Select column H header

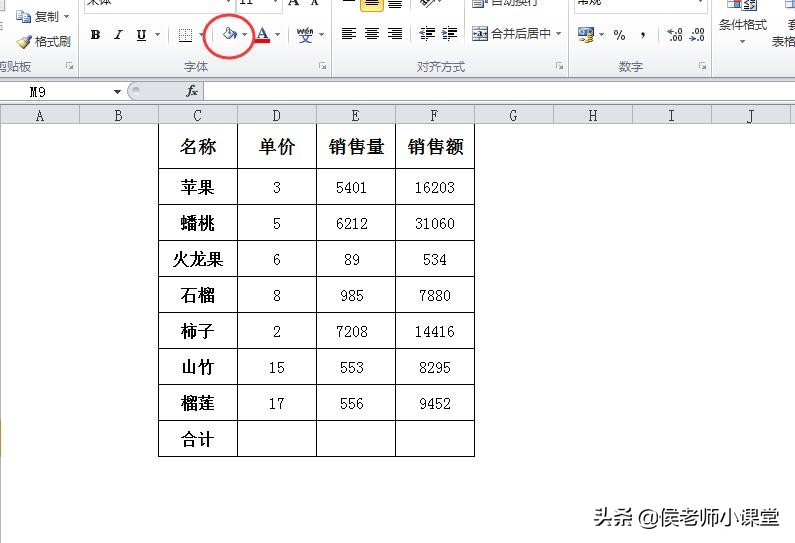(593, 116)
